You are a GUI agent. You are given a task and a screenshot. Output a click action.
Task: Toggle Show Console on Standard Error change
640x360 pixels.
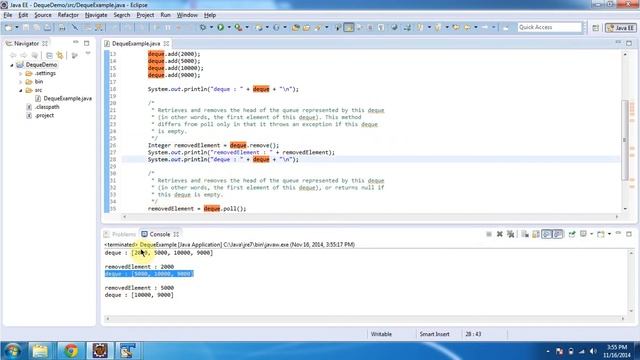pyautogui.click(x=558, y=234)
